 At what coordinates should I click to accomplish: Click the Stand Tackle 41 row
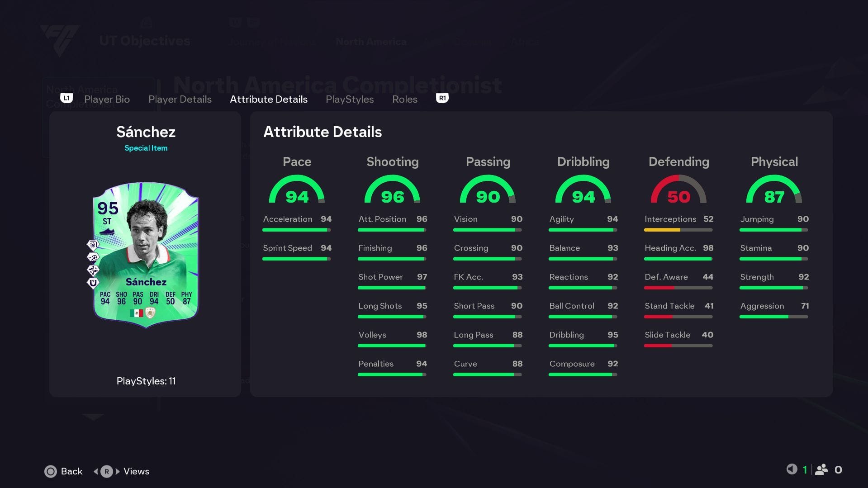coord(678,310)
